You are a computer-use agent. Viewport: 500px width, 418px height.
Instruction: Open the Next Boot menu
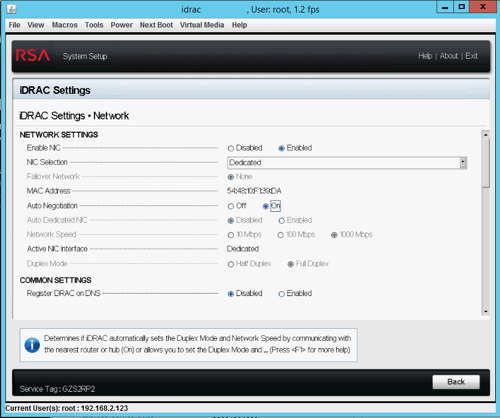(x=156, y=25)
